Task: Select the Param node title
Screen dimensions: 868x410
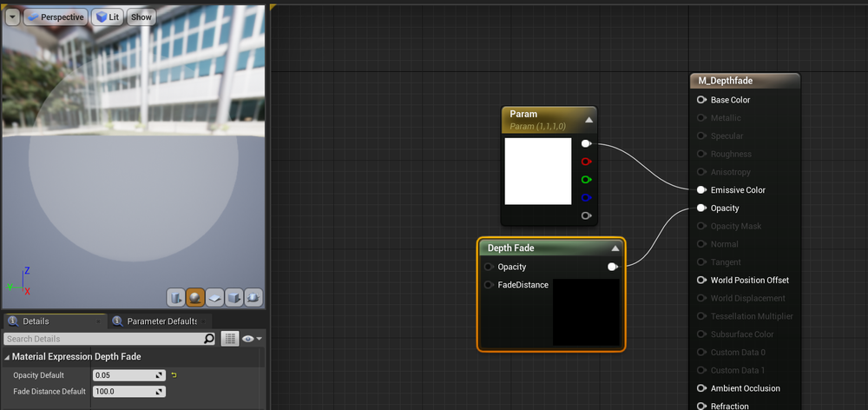Action: [523, 114]
